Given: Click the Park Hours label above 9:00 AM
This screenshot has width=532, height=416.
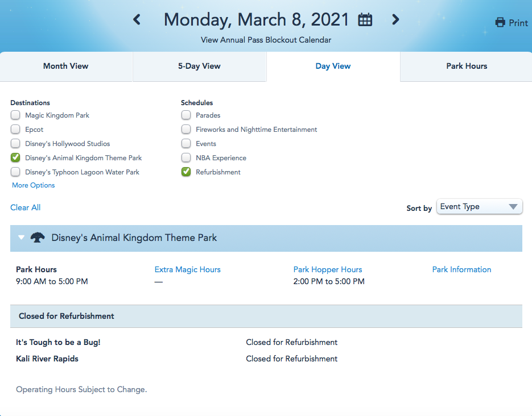Looking at the screenshot, I should (x=36, y=269).
